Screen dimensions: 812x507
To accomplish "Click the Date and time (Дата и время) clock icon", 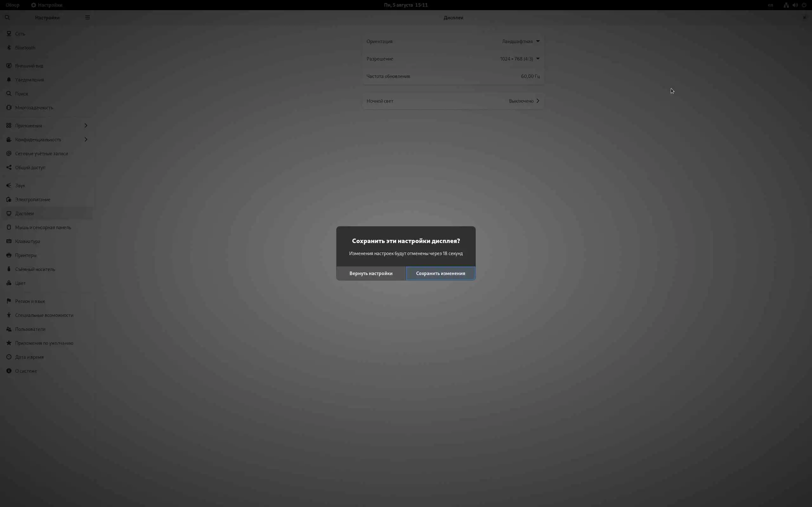I will click(9, 357).
